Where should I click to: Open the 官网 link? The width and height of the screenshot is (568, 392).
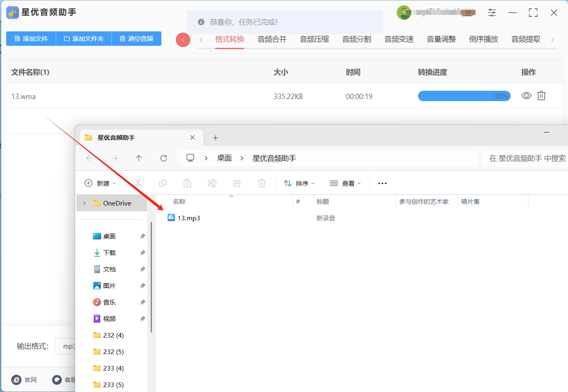coord(24,380)
